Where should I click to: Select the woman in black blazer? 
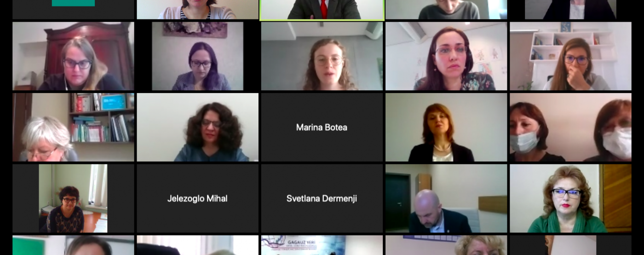[x=446, y=127]
